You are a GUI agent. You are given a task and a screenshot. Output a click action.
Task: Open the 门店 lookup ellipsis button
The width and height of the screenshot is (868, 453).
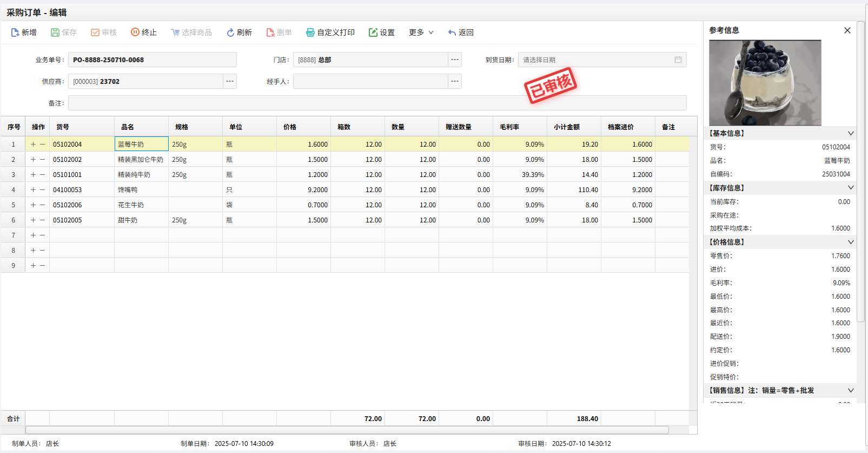[x=455, y=60]
